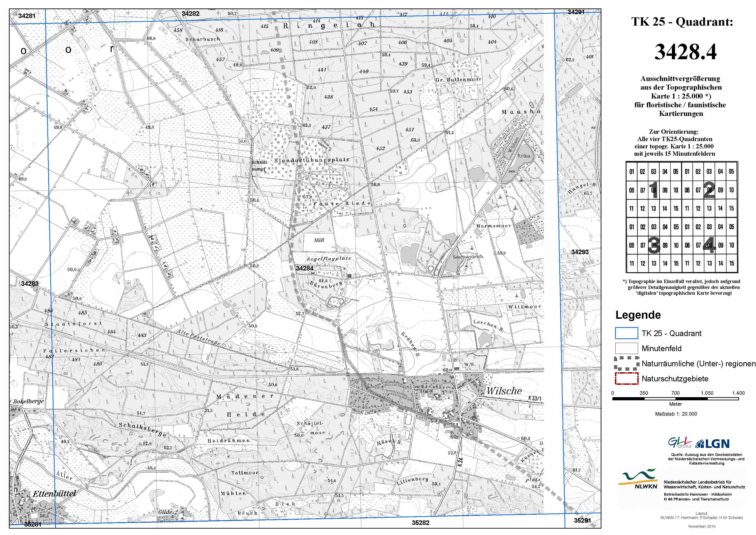Click the large quadrant number 4 in grid
This screenshot has height=535, width=756.
(709, 245)
